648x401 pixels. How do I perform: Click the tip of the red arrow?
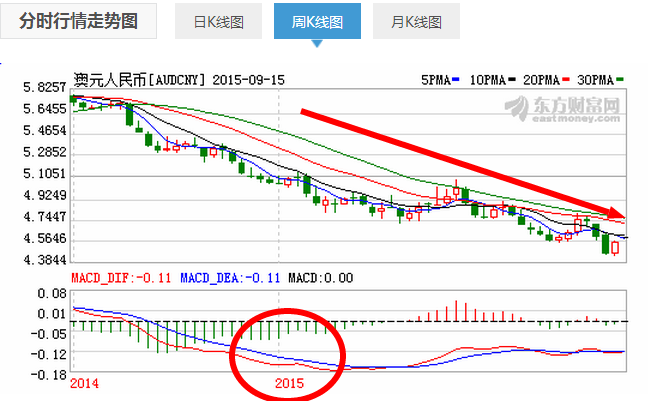(622, 215)
